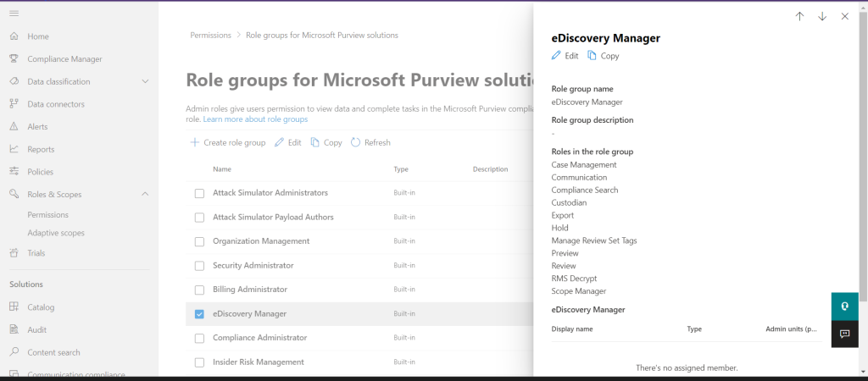Toggle the hamburger navigation menu
Screen dimensions: 868x381
[14, 14]
